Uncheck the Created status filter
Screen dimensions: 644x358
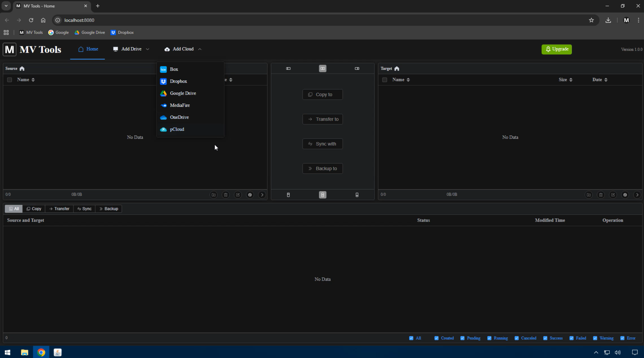click(x=437, y=338)
